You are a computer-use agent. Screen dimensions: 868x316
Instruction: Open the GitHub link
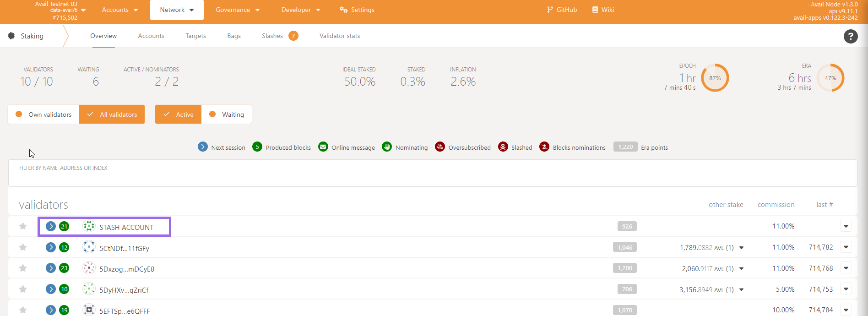(x=562, y=10)
